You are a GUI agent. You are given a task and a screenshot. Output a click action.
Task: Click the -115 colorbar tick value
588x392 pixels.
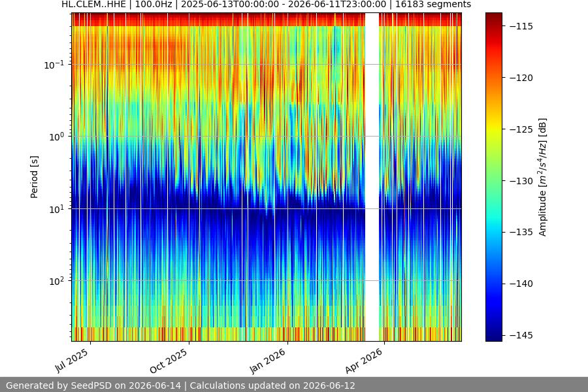pyautogui.click(x=521, y=26)
